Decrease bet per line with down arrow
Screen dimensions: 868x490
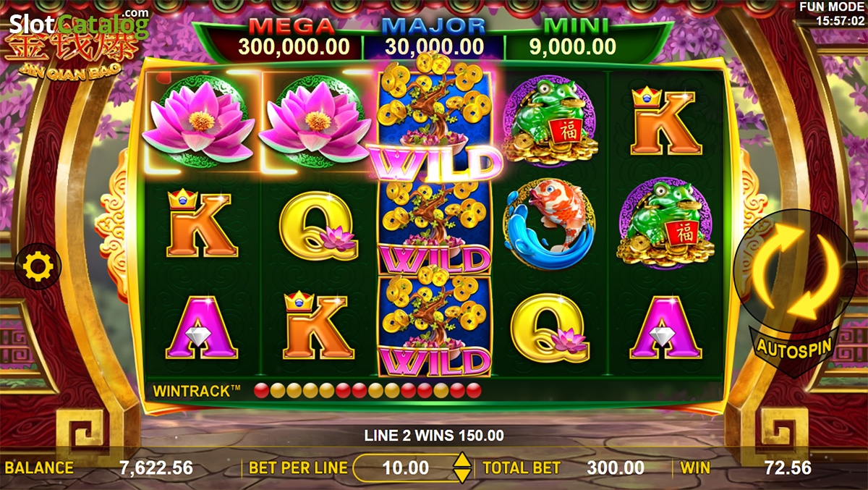pos(461,476)
